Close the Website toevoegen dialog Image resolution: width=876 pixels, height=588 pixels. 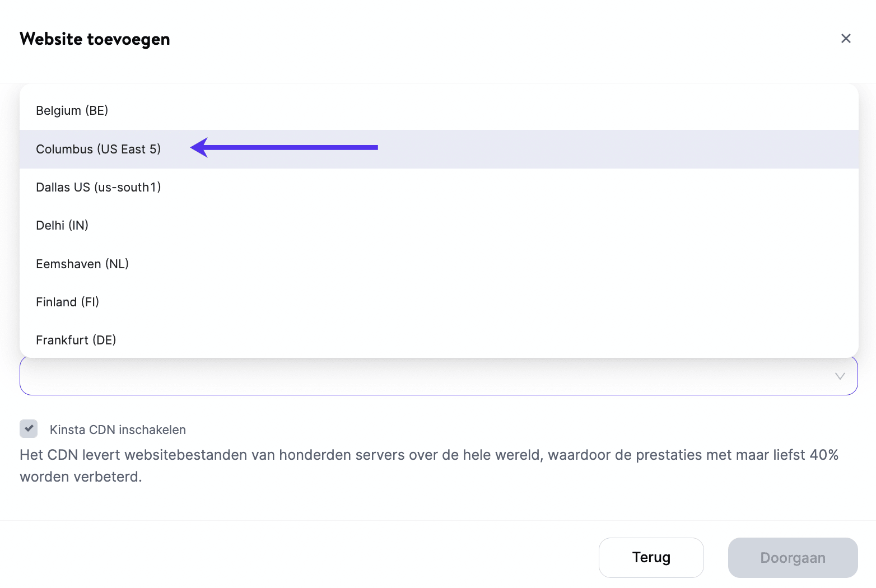coord(846,39)
